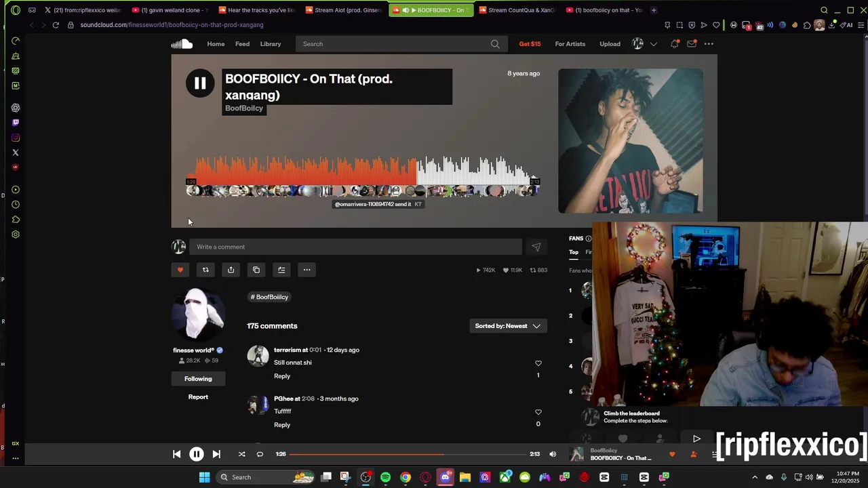Open the messages envelope icon

692,44
